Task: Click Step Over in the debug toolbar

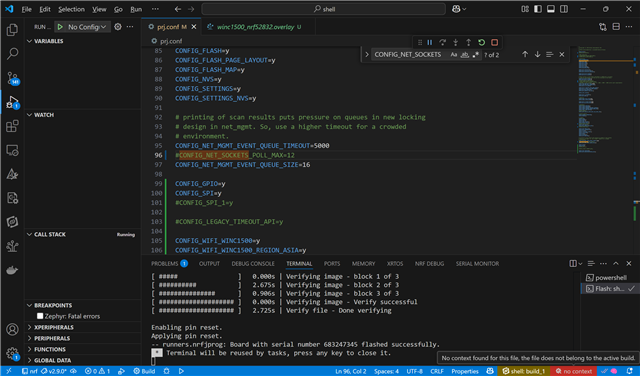Action: (442, 42)
